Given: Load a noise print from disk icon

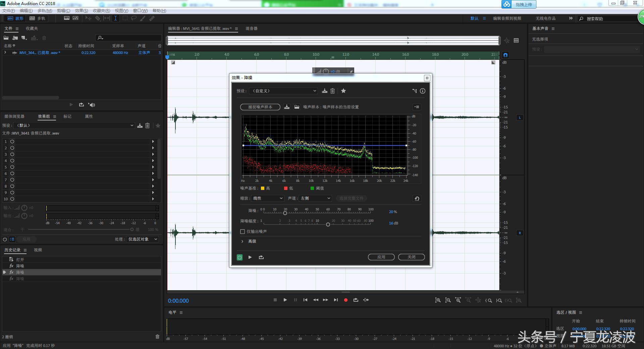Looking at the screenshot, I should tap(297, 107).
